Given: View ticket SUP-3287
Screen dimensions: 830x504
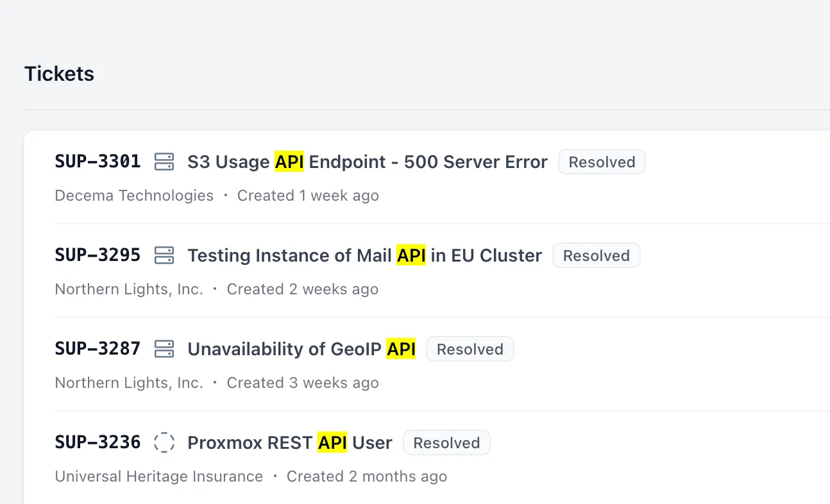Looking at the screenshot, I should click(97, 349).
